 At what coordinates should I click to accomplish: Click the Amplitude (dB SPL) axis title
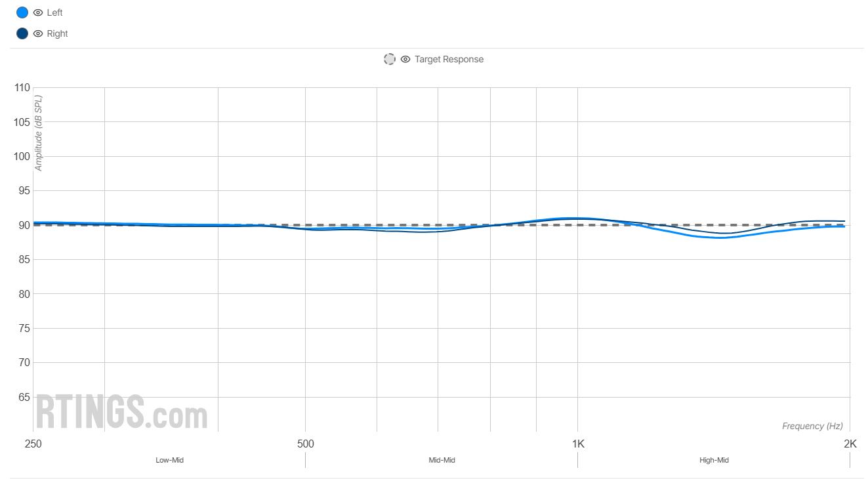[39, 133]
